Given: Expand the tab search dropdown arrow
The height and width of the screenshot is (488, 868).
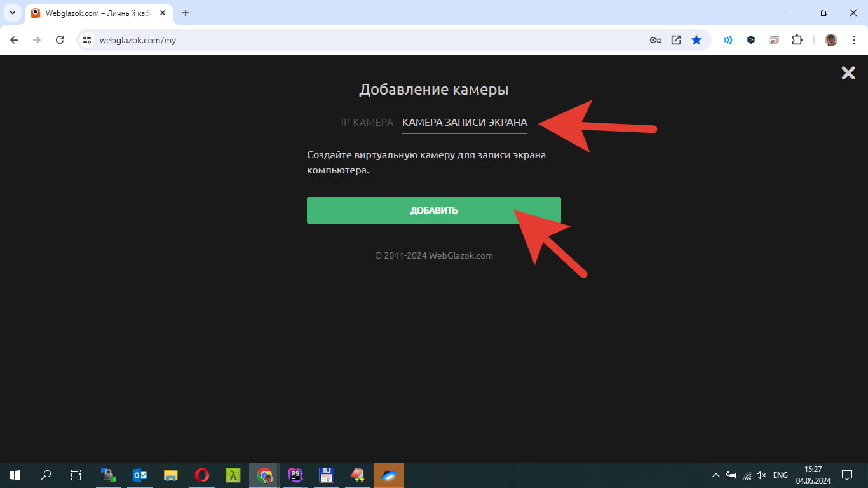Looking at the screenshot, I should pos(12,13).
